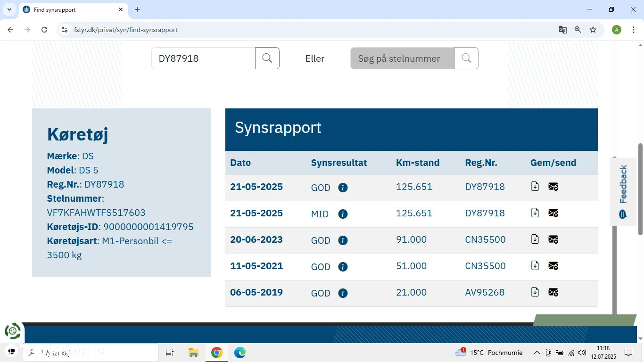Download report dated 06-05-2019
Image resolution: width=644 pixels, height=362 pixels.
click(x=535, y=292)
